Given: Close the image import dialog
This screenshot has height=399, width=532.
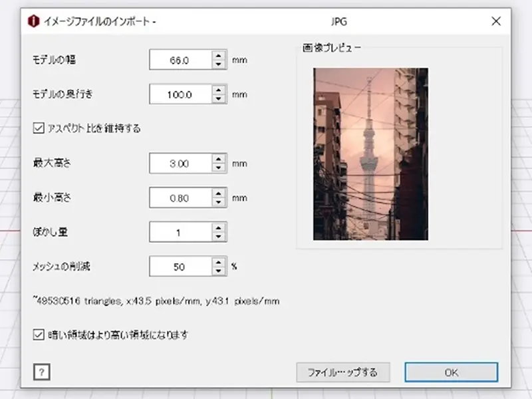Looking at the screenshot, I should pos(495,21).
